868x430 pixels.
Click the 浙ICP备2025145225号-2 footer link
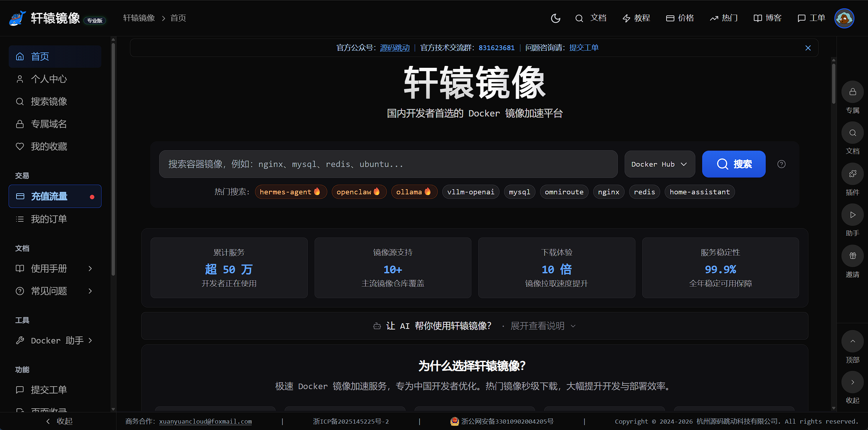click(x=351, y=421)
